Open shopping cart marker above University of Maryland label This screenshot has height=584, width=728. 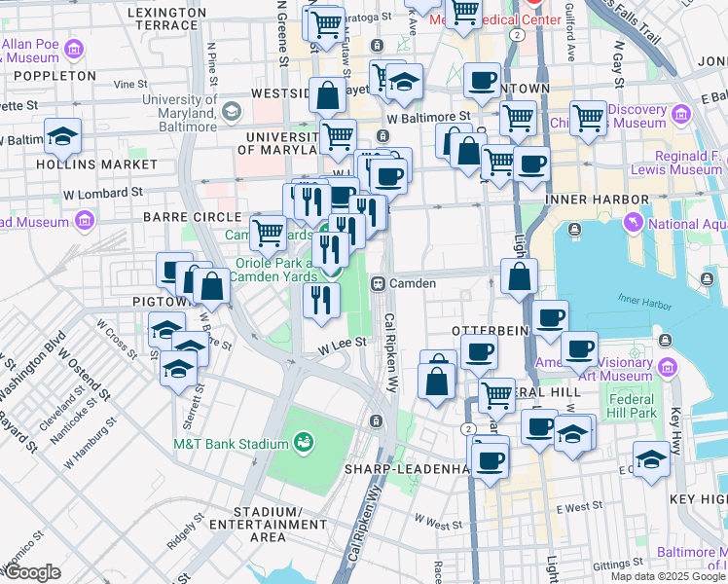(339, 137)
